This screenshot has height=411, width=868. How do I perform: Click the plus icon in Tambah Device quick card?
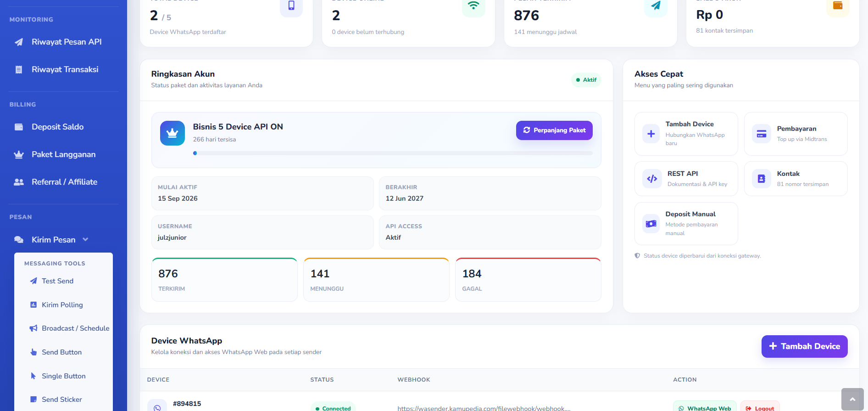651,134
